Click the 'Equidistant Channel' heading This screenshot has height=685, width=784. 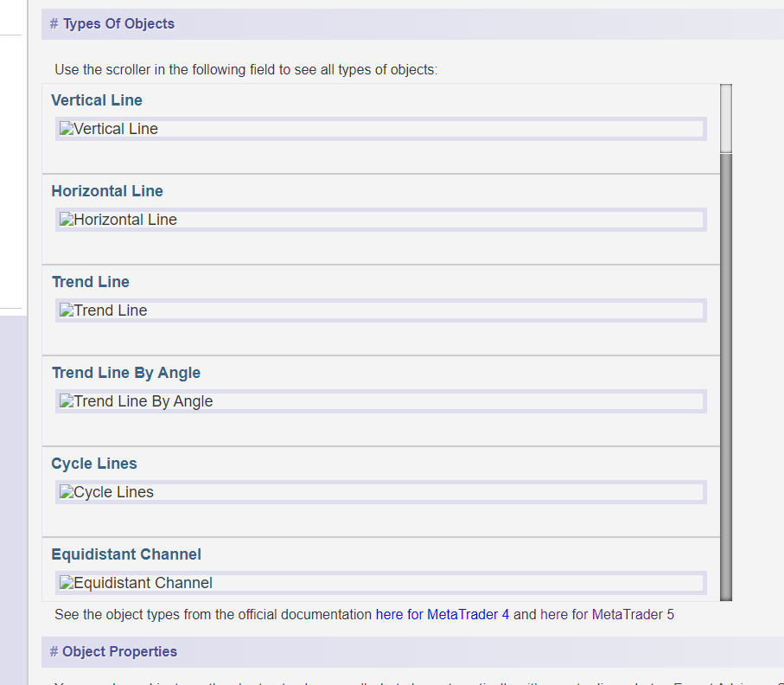click(x=126, y=554)
